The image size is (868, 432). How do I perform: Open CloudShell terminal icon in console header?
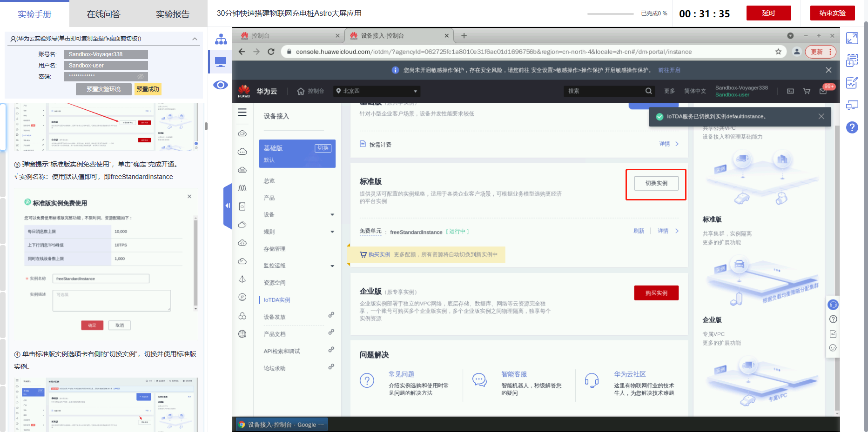click(790, 91)
